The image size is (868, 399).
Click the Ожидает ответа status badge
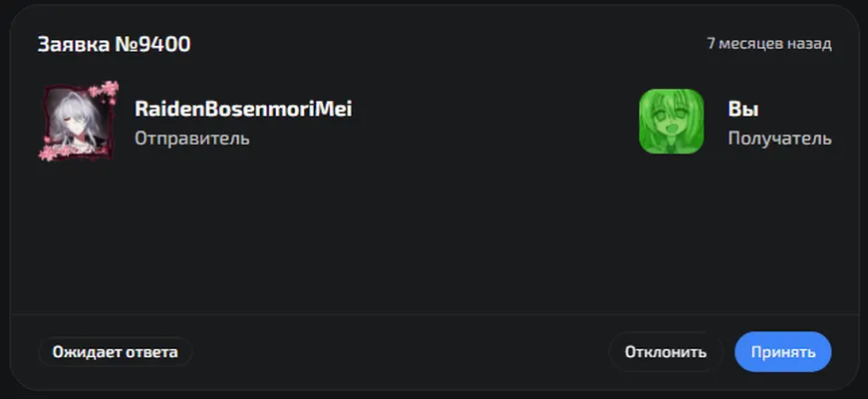tap(116, 352)
